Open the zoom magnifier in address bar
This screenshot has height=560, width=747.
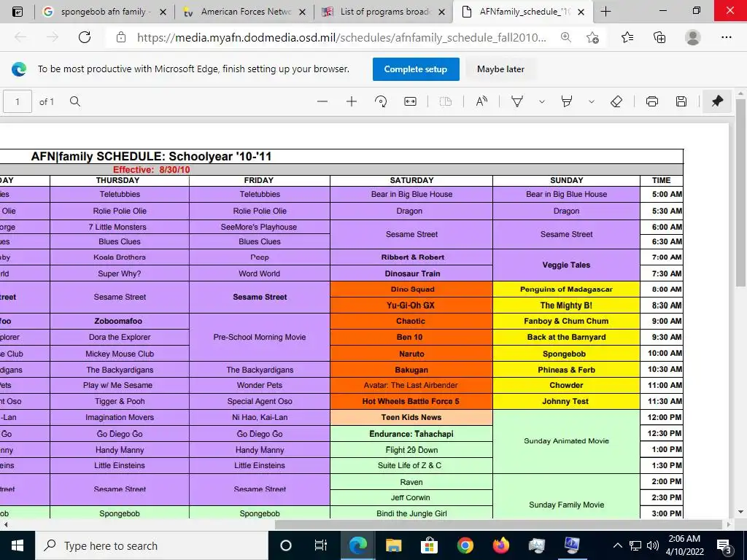(565, 37)
